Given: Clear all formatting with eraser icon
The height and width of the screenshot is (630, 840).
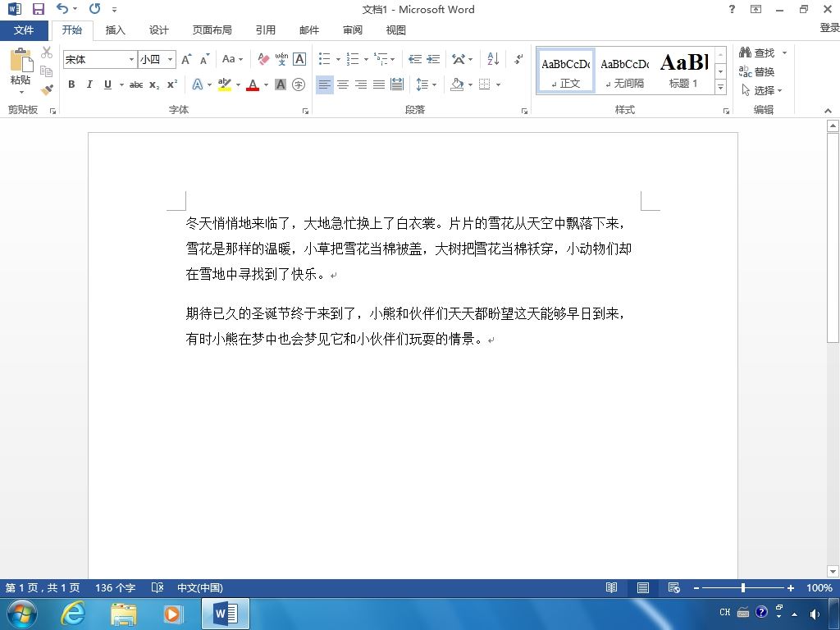Looking at the screenshot, I should point(263,59).
